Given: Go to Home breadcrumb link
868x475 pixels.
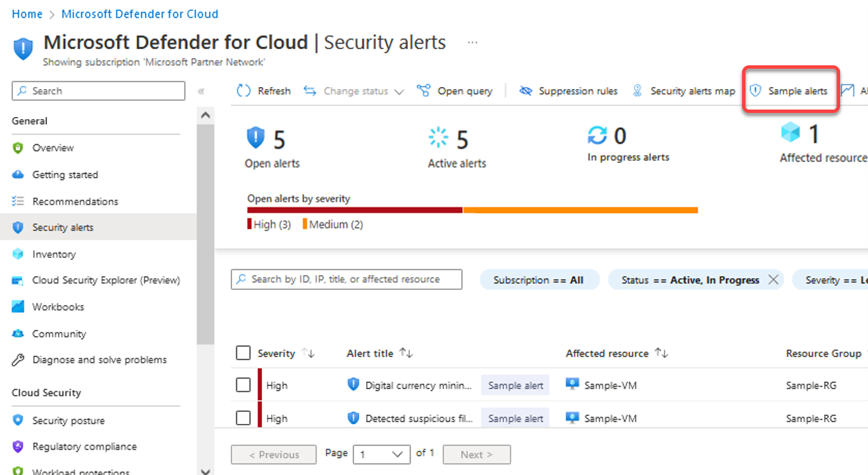Looking at the screenshot, I should click(x=27, y=14).
